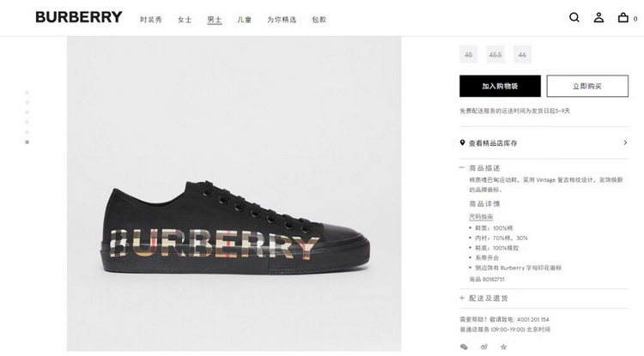Image resolution: width=644 pixels, height=356 pixels.
Task: Click the BURBERRY logo
Action: click(79, 17)
